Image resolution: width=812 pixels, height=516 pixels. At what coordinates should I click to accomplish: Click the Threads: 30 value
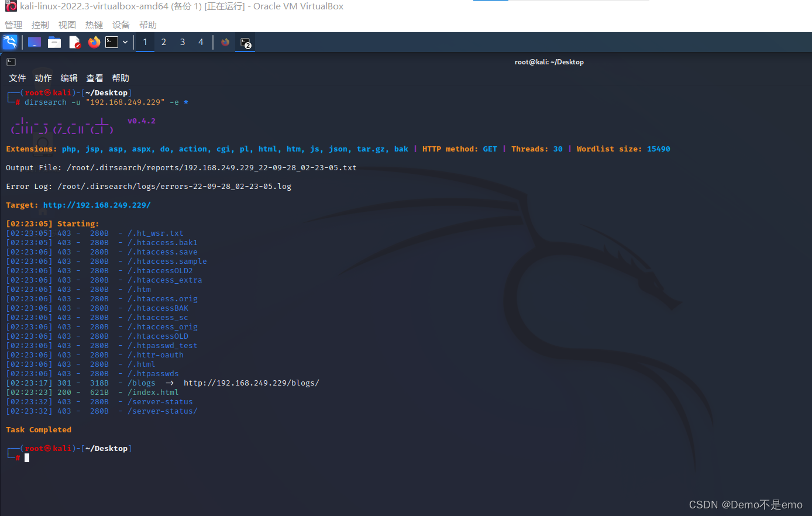(x=558, y=149)
